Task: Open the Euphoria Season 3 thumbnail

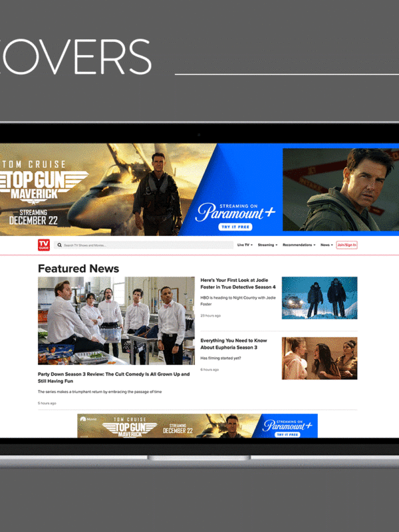Action: point(320,358)
